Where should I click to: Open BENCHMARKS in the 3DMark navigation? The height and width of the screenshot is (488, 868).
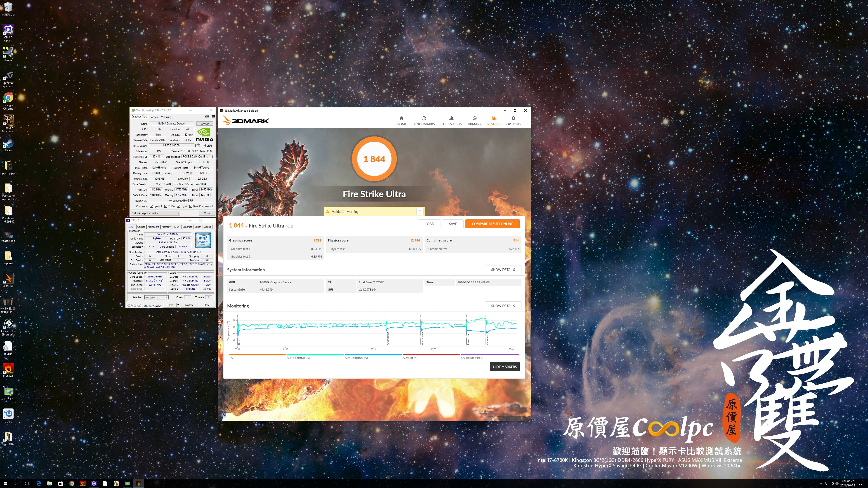tap(424, 121)
